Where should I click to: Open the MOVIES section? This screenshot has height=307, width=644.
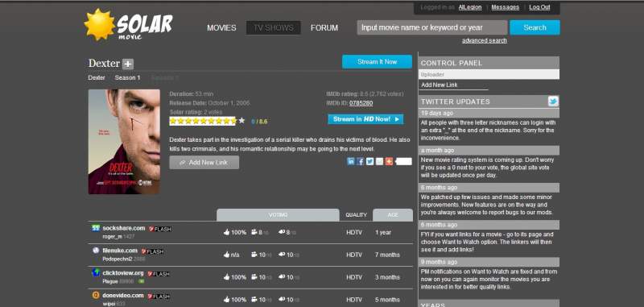[221, 28]
